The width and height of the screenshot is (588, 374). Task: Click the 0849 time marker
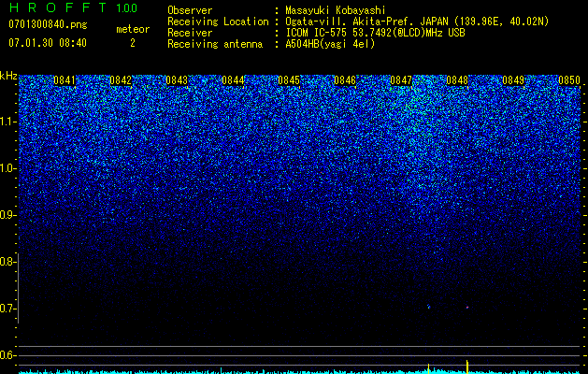coord(513,80)
